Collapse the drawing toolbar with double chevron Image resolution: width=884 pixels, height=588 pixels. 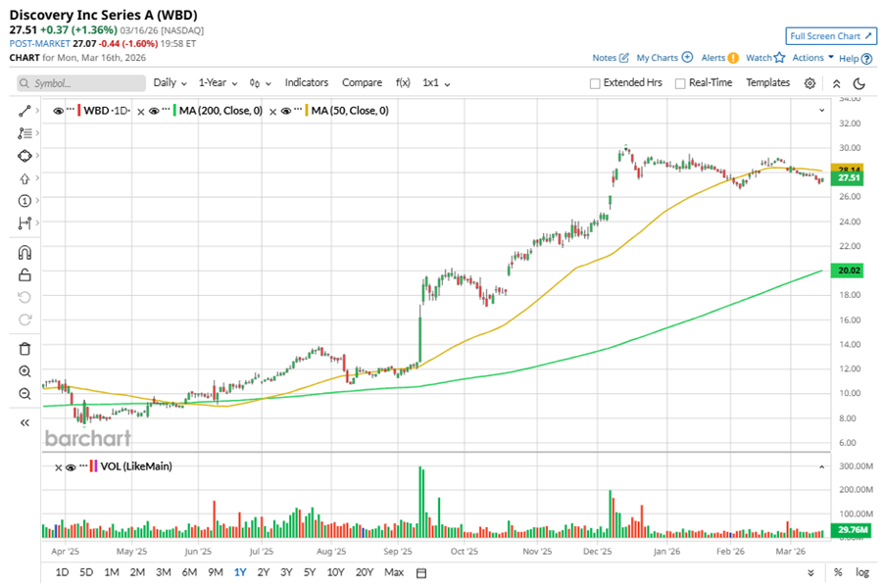25,422
